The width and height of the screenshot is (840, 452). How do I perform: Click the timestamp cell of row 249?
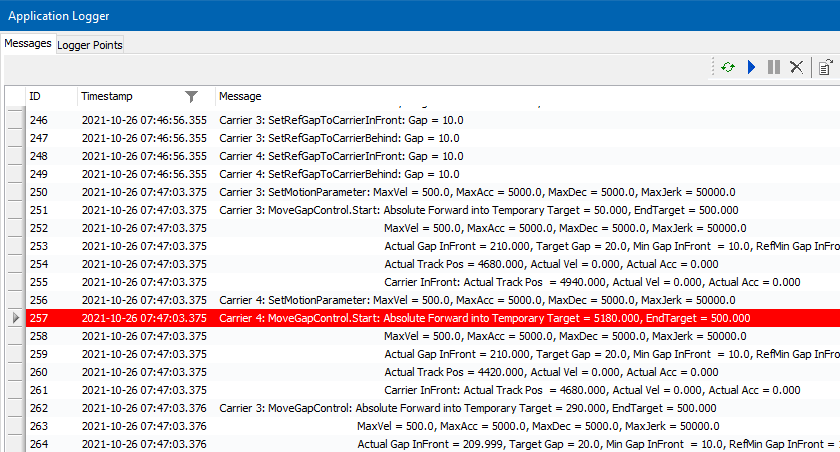(x=144, y=174)
